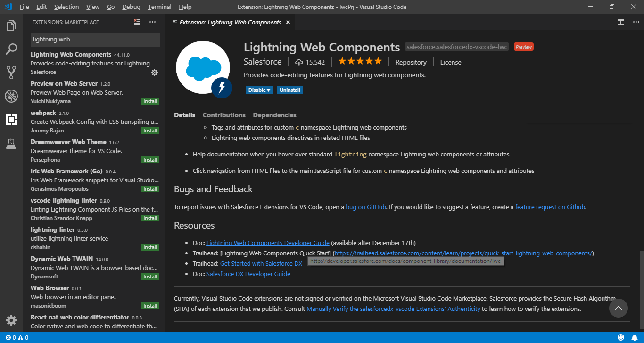
Task: Click the VS Code logo icon
Action: point(8,7)
